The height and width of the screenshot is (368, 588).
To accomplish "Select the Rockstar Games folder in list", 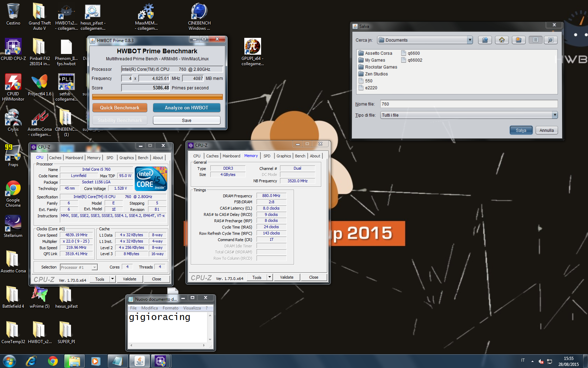I will click(x=378, y=67).
